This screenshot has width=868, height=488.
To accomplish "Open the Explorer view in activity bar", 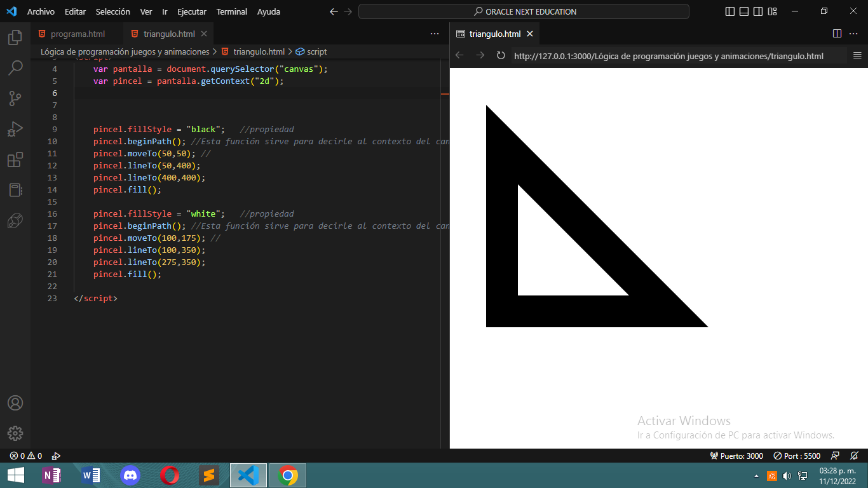I will click(15, 37).
